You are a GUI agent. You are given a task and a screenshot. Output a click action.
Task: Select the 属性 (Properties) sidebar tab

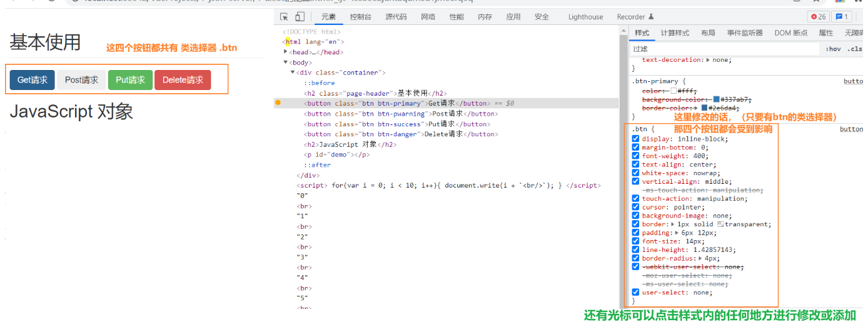[826, 33]
